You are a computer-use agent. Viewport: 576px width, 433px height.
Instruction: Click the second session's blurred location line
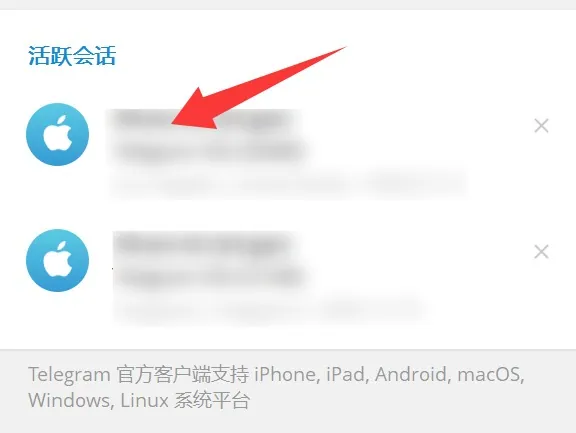tap(270, 309)
